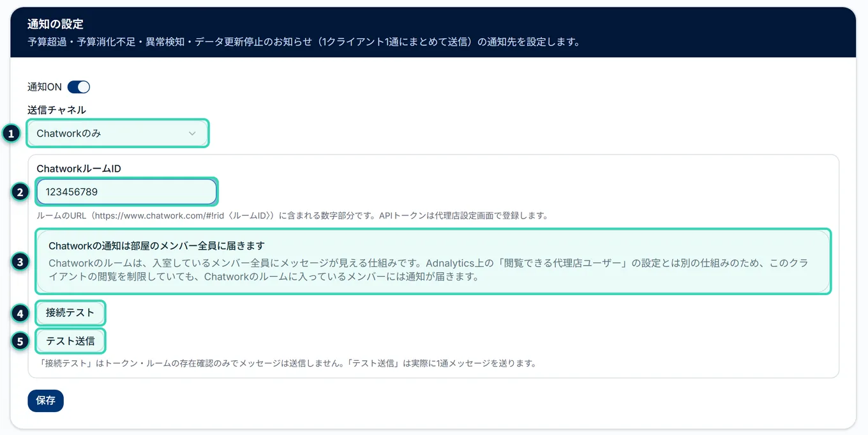Open the 送信チャネル dropdown showing Chatworkのみ
The height and width of the screenshot is (435, 868).
pos(117,134)
